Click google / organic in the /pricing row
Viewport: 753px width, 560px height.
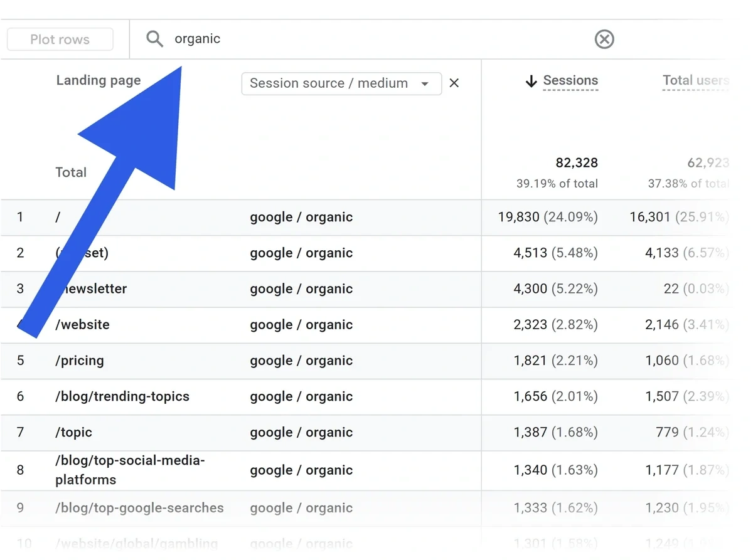coord(301,361)
